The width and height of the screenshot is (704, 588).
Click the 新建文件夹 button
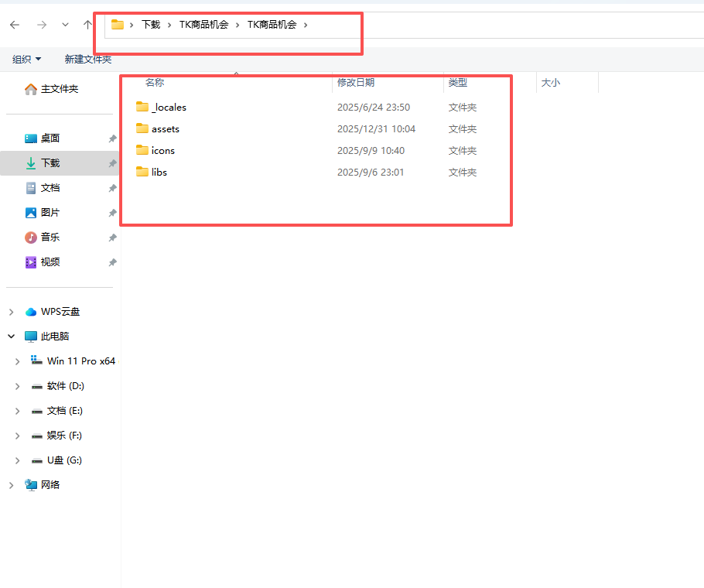pos(87,60)
